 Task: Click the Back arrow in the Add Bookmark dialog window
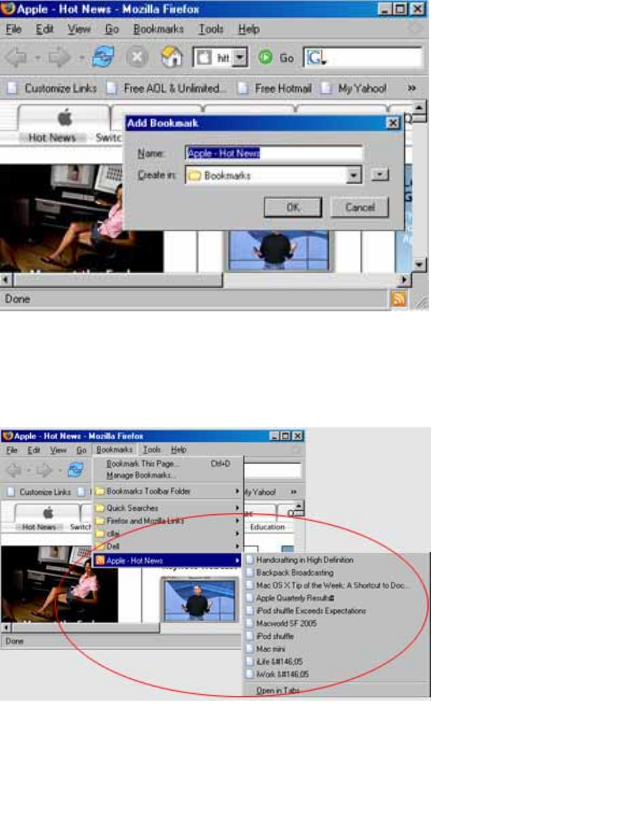tap(16, 57)
